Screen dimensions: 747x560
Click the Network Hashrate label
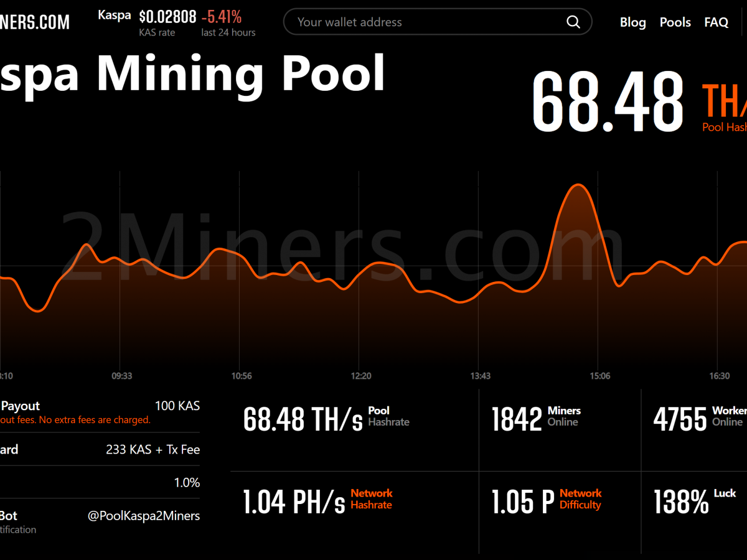coord(371,499)
